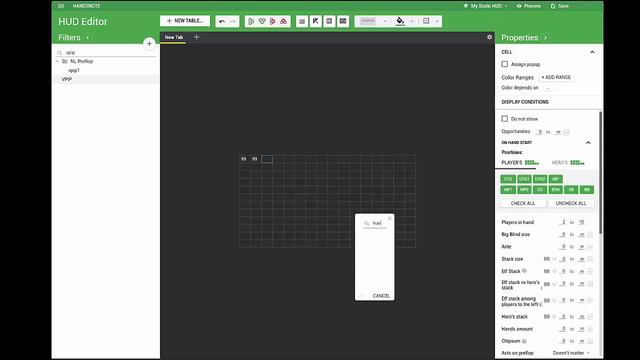Image resolution: width=640 pixels, height=360 pixels.
Task: Toggle Do not show checkbox
Action: coord(505,119)
